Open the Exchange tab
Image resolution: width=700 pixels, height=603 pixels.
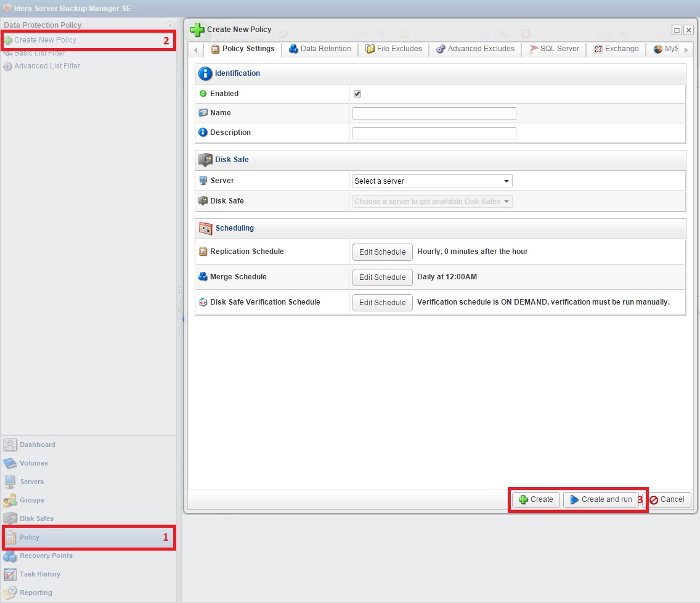pyautogui.click(x=617, y=49)
